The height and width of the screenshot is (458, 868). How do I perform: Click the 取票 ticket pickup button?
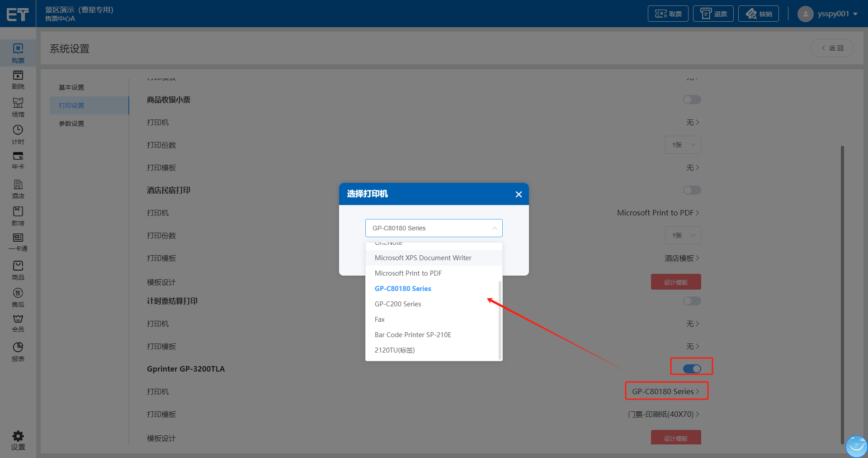(668, 14)
